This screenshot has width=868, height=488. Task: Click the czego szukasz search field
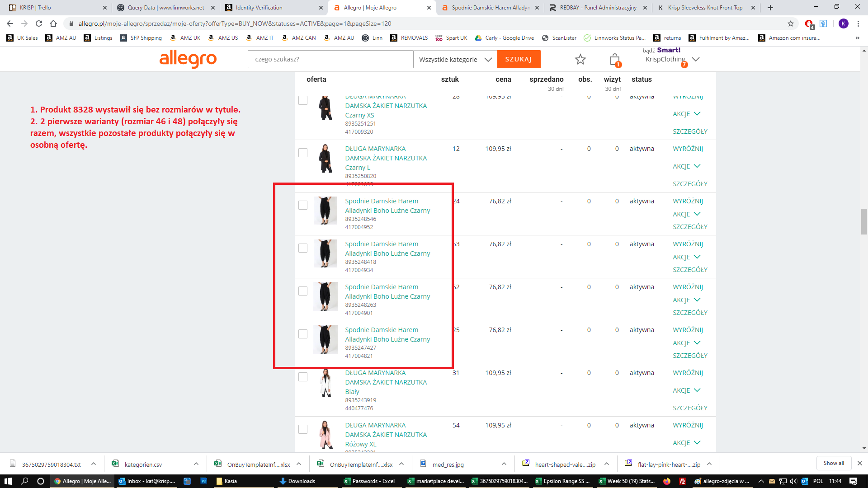[x=330, y=59]
